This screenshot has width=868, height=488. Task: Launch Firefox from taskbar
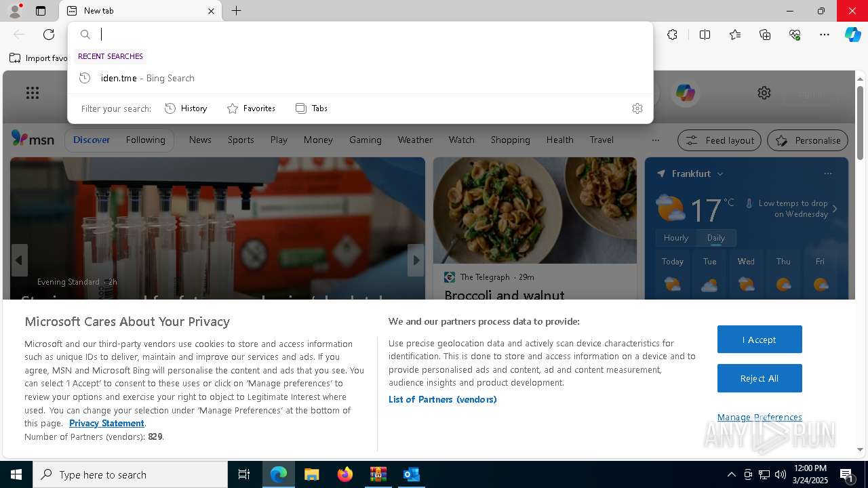[345, 474]
